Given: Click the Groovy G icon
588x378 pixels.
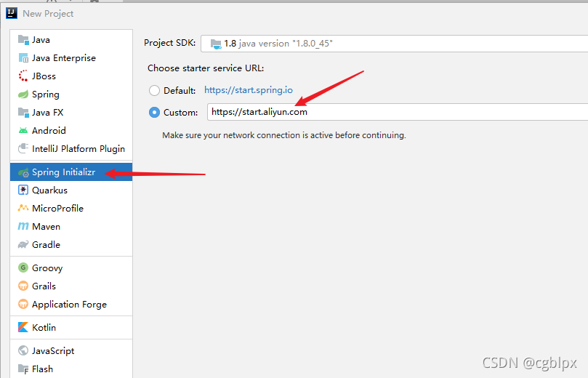Looking at the screenshot, I should [23, 268].
